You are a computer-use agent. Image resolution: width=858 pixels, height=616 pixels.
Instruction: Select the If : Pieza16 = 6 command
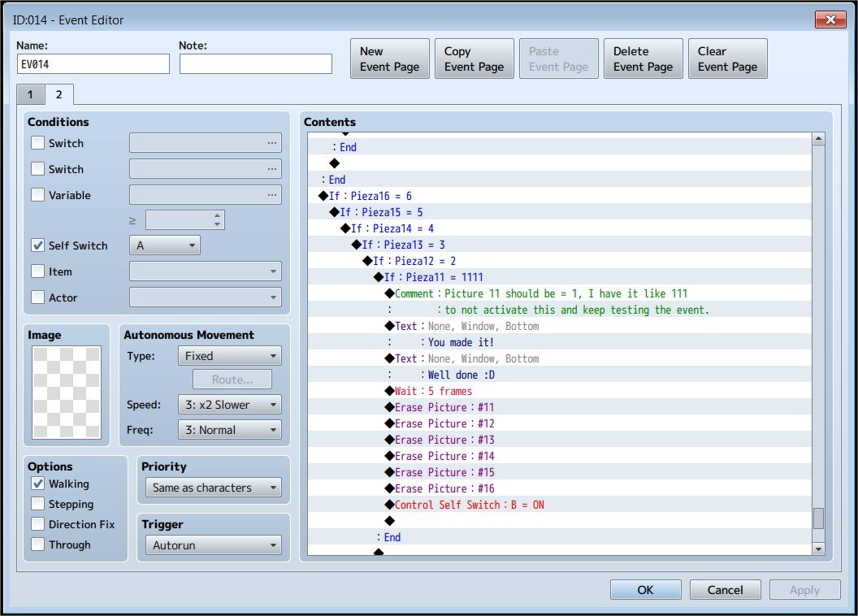point(559,196)
